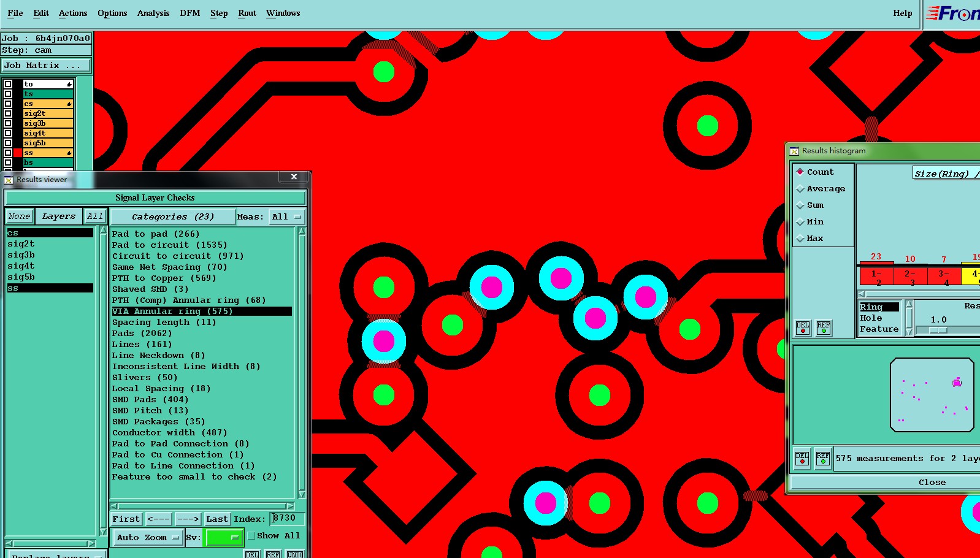
Task: Select 'Hole' in histogram attribute list
Action: click(x=871, y=318)
